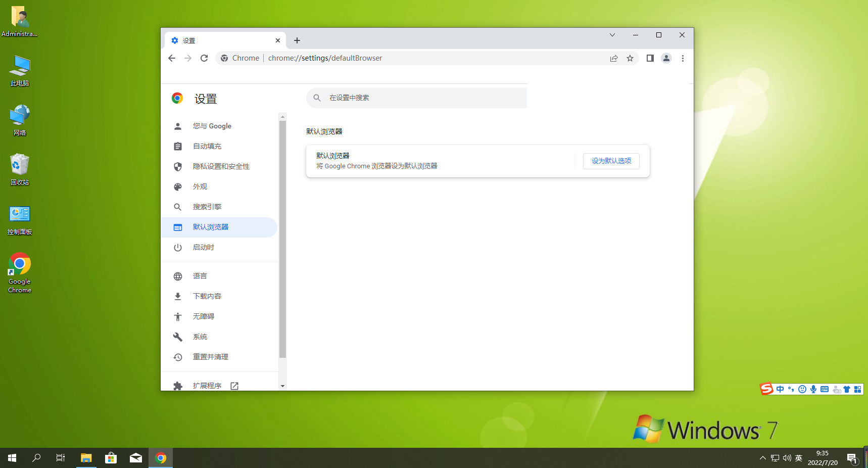Go back with the browser back arrow
The width and height of the screenshot is (868, 468).
[172, 58]
